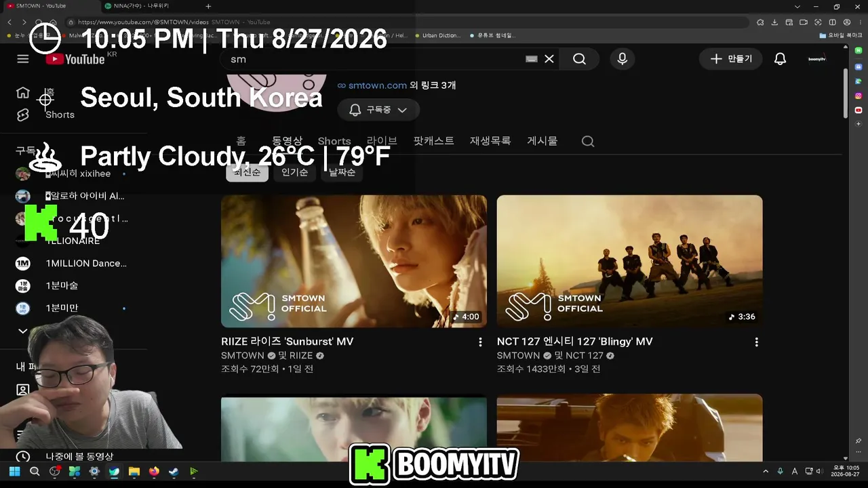Open the browser three-dot menu
Screen dimensions: 868x488
pos(860,22)
